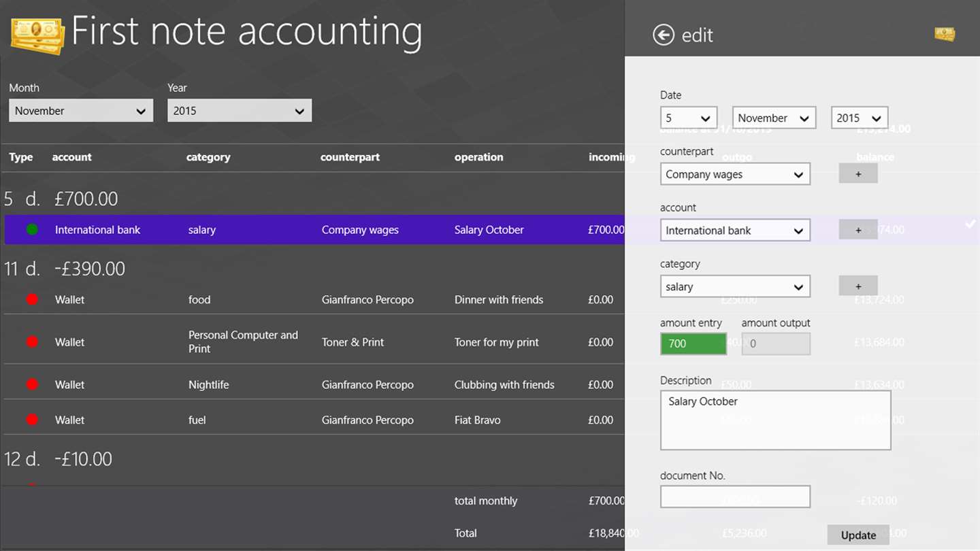Click the operation column header
Screen dimensions: 980x551
coord(479,157)
